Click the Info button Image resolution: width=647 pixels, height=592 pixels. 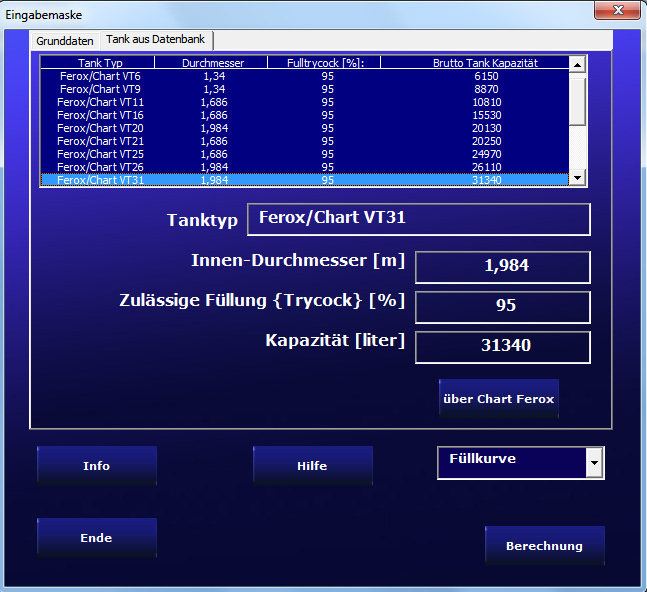tap(97, 466)
